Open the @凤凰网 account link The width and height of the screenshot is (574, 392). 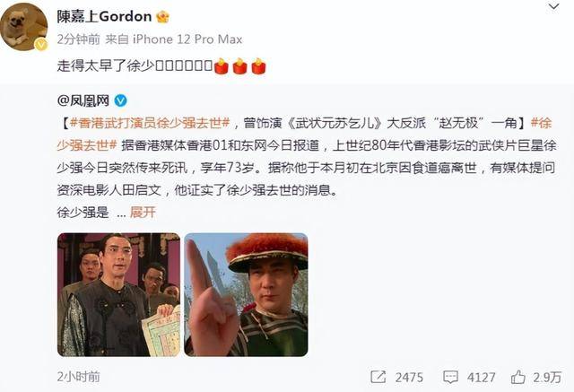pos(83,100)
